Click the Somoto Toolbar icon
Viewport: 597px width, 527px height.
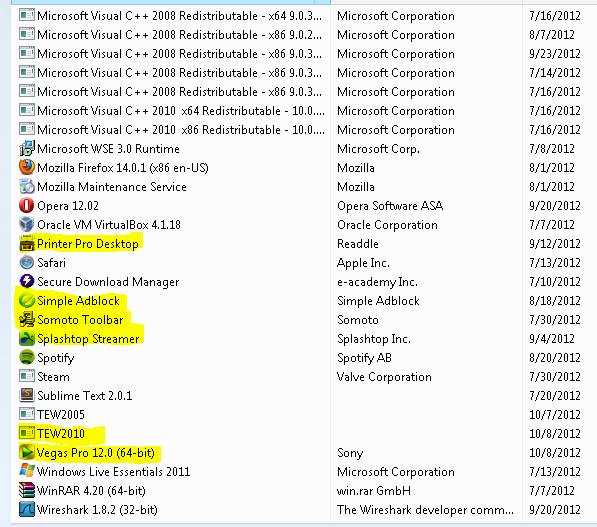coord(27,319)
